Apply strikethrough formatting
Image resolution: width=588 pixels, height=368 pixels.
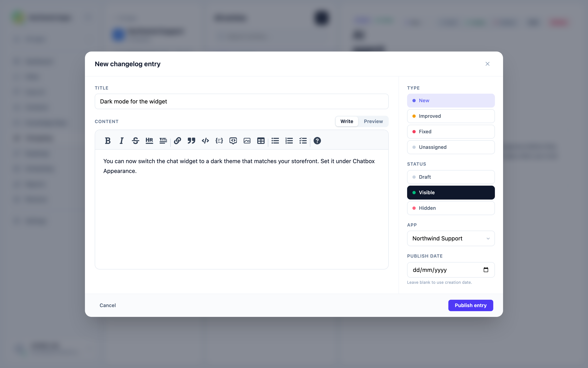click(135, 141)
